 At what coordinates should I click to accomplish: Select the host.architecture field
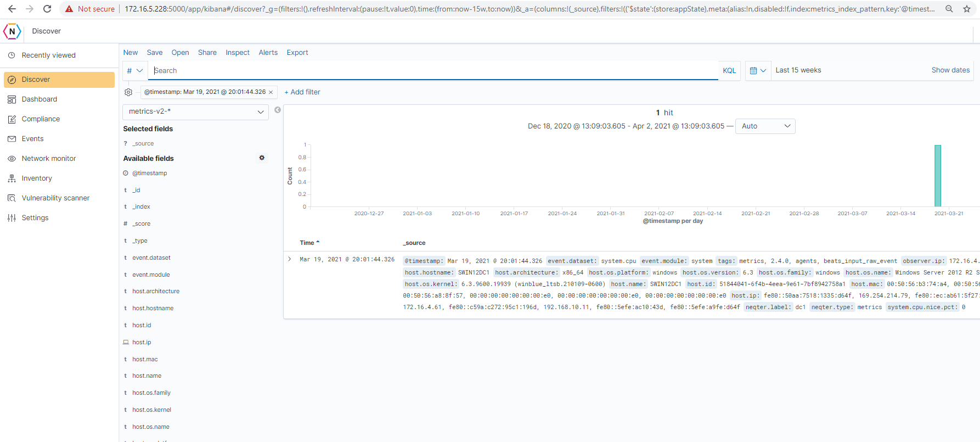(156, 292)
